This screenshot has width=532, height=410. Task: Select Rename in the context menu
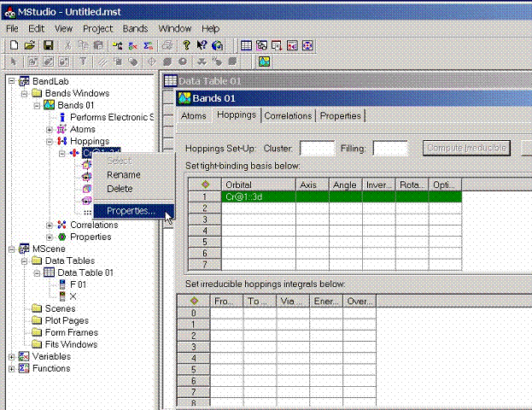click(123, 175)
